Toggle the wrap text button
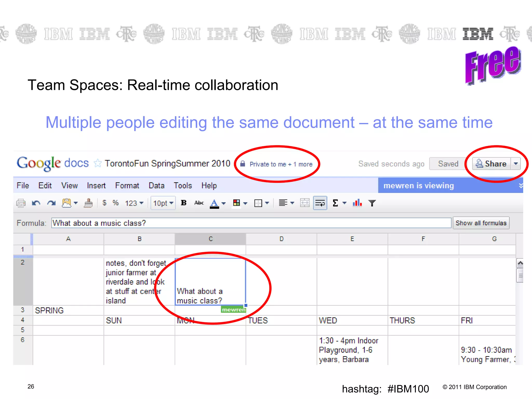Viewport: 532px width, 399px height. (x=320, y=203)
